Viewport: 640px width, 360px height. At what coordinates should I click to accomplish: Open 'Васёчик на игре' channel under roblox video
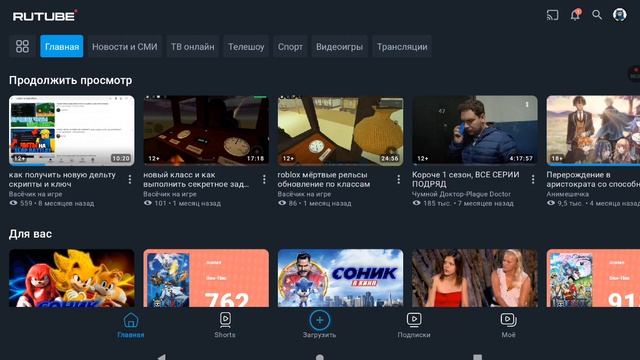tap(304, 194)
